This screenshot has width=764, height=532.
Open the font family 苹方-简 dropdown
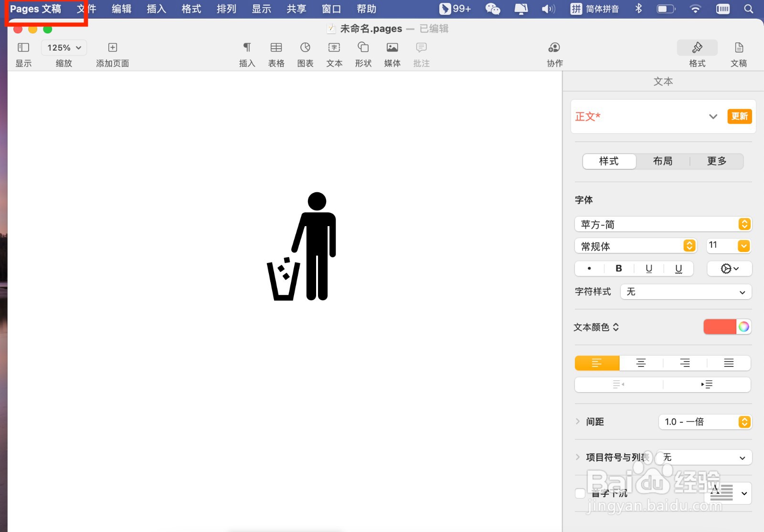[x=663, y=224]
